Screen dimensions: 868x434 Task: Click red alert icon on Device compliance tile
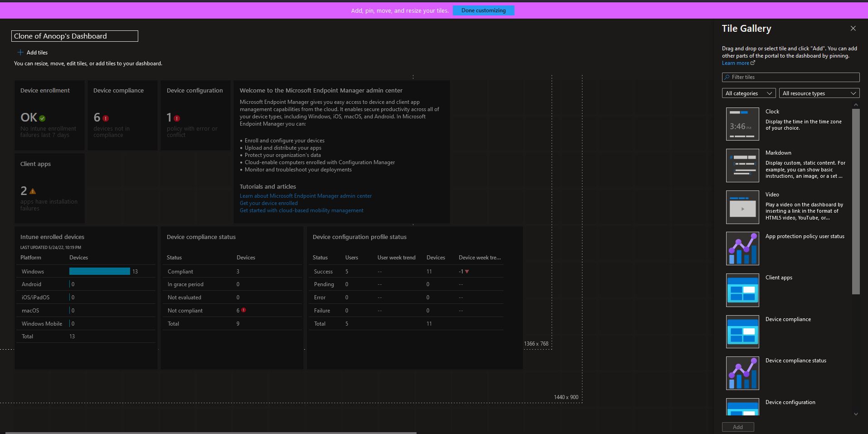[106, 118]
